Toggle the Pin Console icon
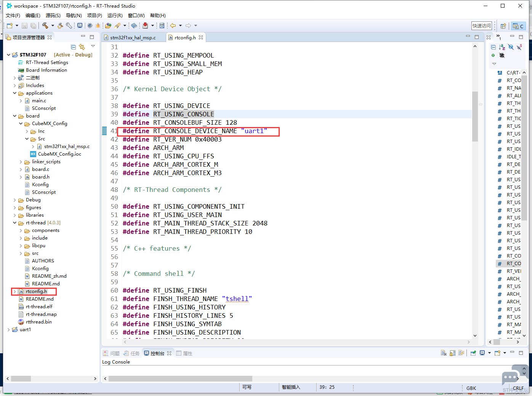Image resolution: width=532 pixels, height=396 pixels. coord(473,353)
